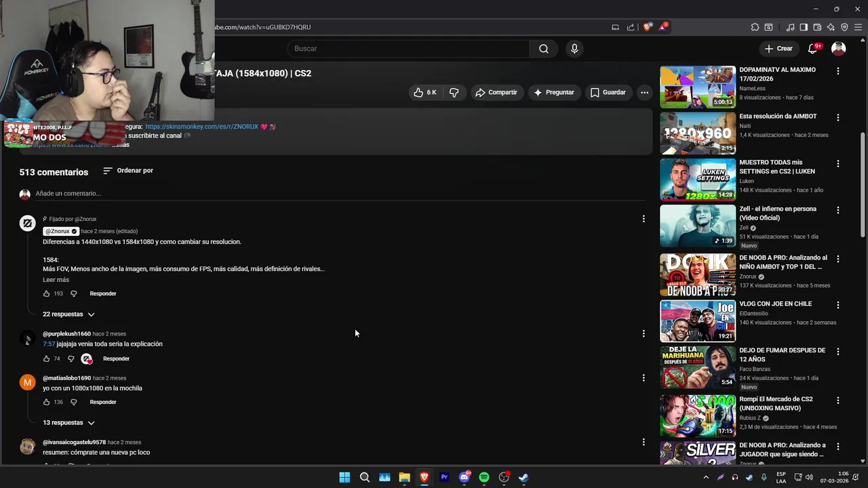The width and height of the screenshot is (868, 488).
Task: Reply to the pinned Znorux comment
Action: [103, 293]
